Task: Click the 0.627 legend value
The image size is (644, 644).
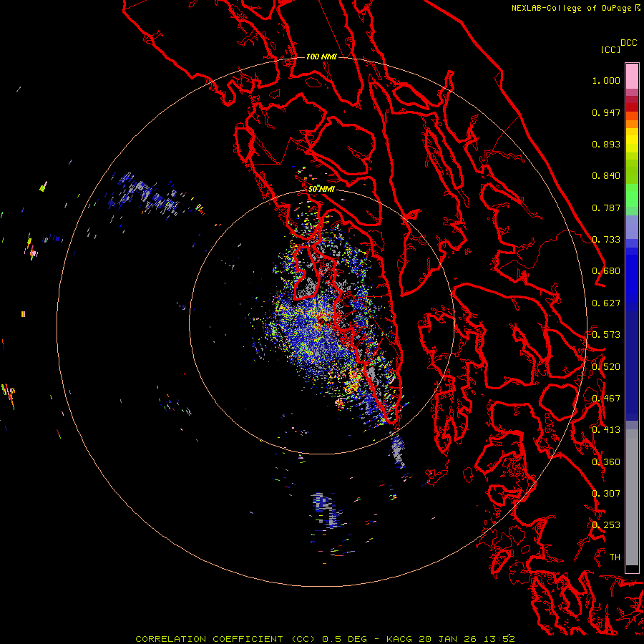Action: coord(606,303)
